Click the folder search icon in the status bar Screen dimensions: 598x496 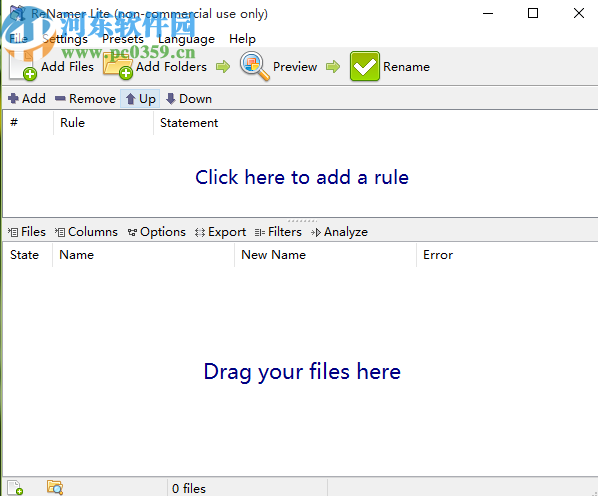[x=55, y=488]
